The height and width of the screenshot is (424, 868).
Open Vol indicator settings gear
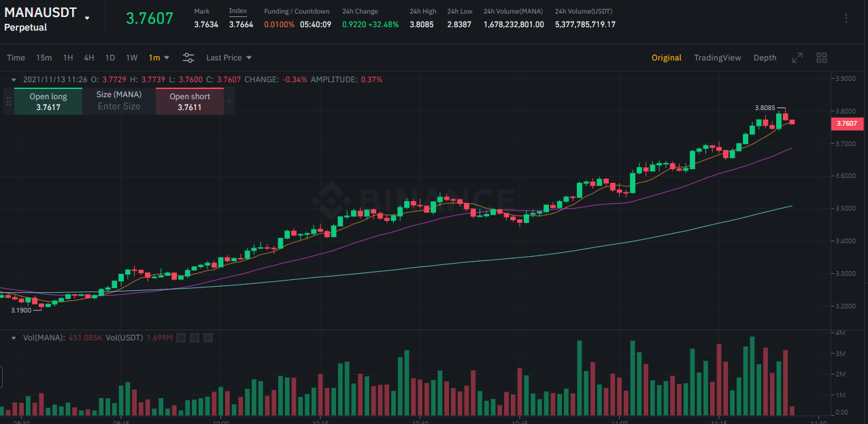(x=194, y=338)
